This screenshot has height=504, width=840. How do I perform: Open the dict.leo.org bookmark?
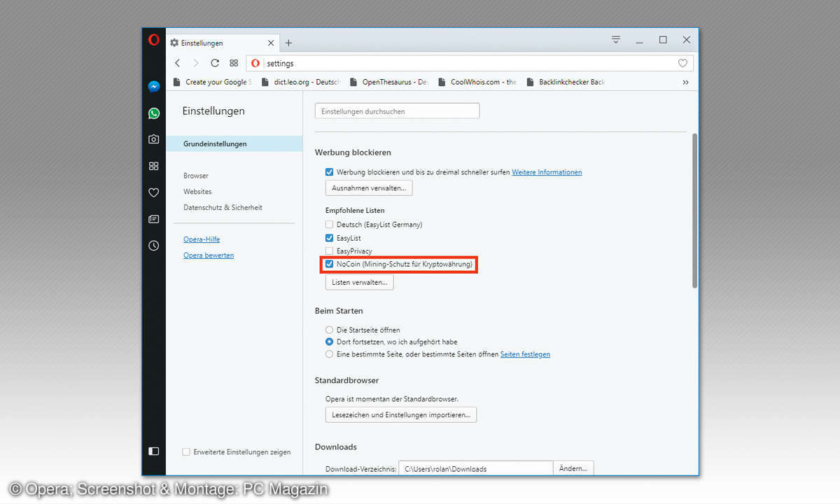[x=300, y=82]
